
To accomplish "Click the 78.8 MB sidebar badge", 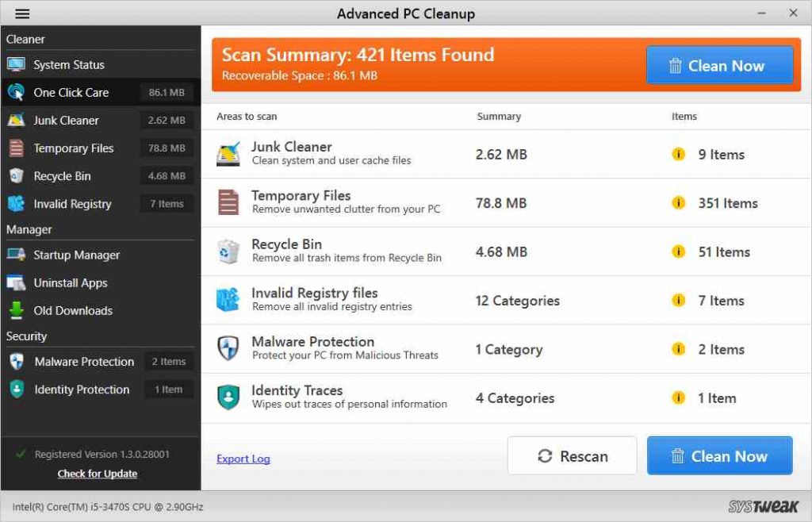I will point(167,148).
